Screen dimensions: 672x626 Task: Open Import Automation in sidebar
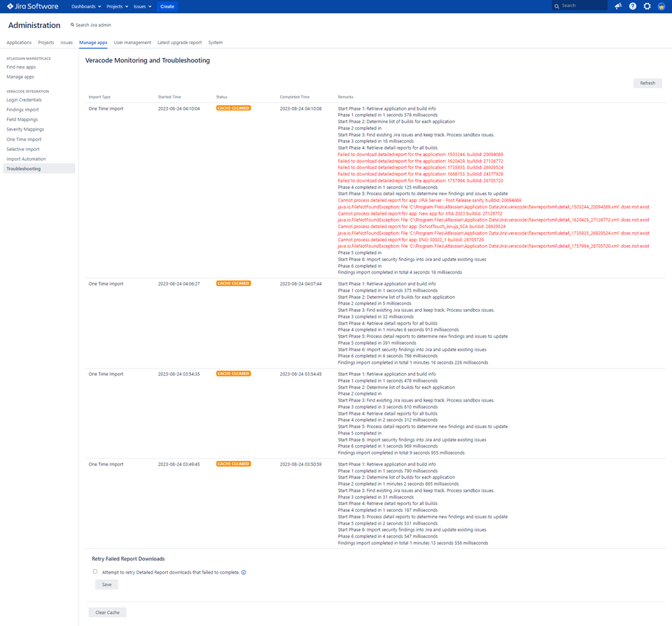click(x=26, y=159)
